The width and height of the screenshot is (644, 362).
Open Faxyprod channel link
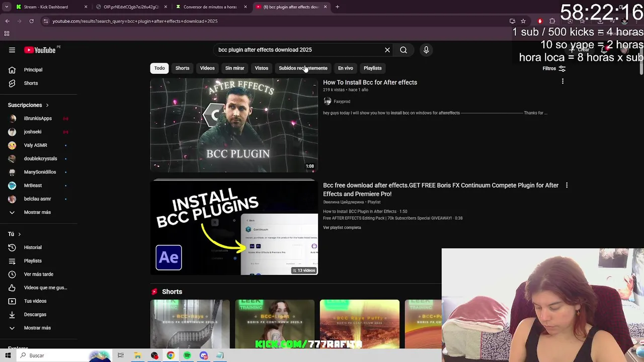[x=342, y=102]
